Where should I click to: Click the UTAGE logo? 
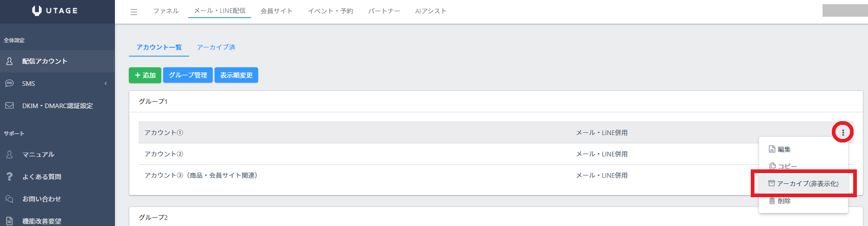click(x=55, y=11)
